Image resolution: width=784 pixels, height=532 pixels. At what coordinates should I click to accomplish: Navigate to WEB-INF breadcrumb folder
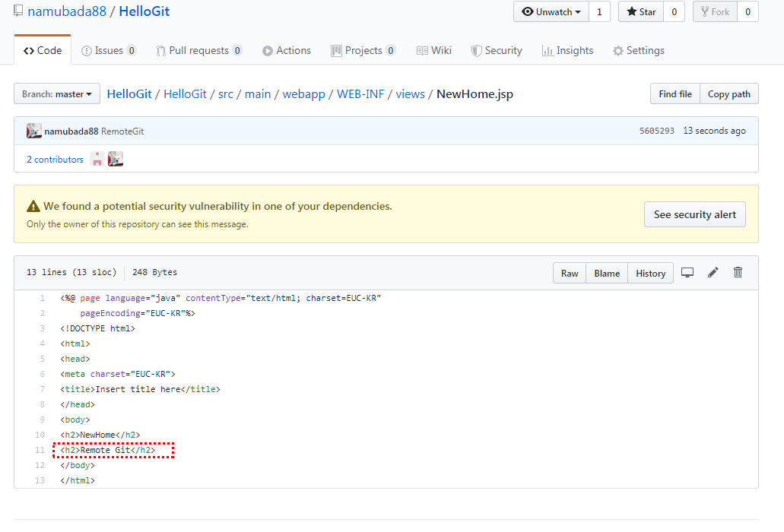click(360, 94)
